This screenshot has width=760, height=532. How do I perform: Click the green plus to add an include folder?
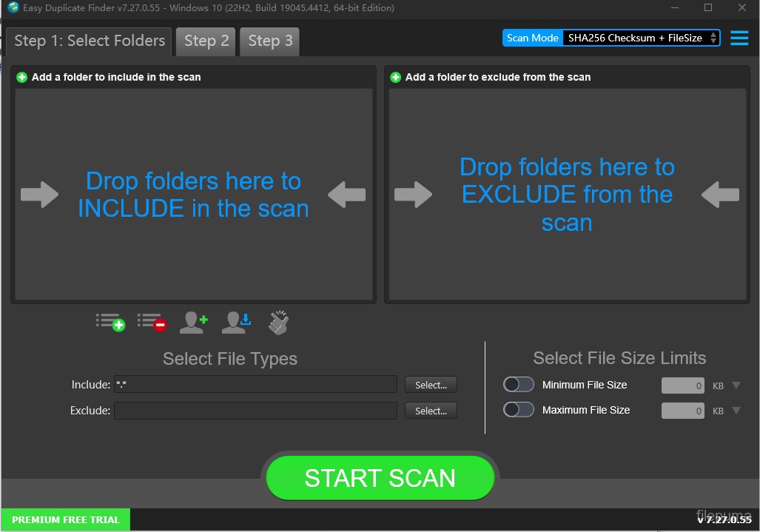click(x=21, y=76)
